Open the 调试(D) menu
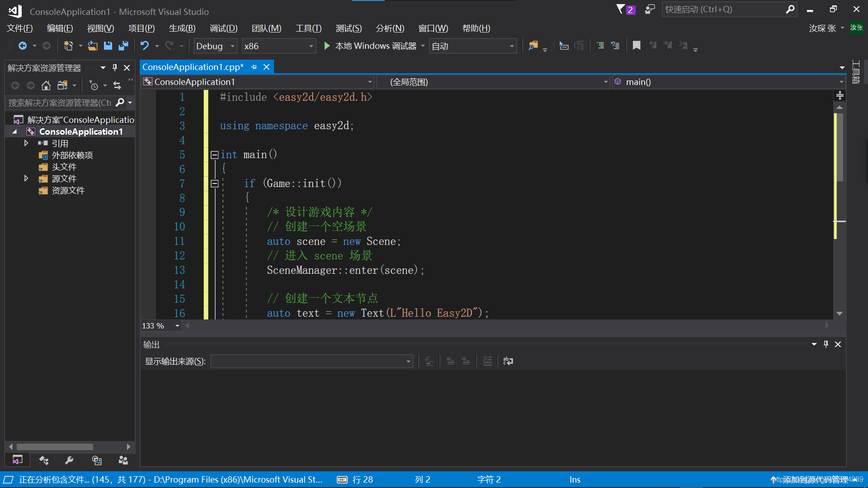This screenshot has width=868, height=488. coord(223,28)
